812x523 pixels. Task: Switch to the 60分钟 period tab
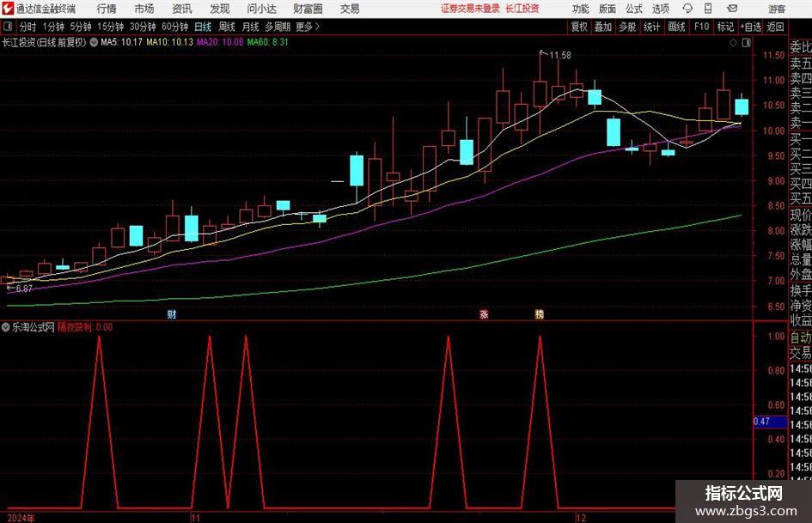175,27
